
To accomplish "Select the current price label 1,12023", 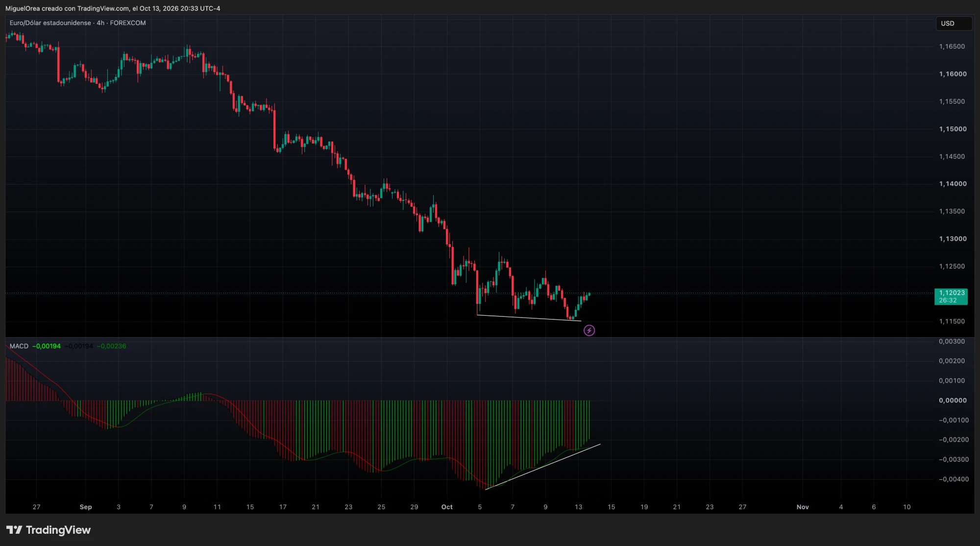I will pos(951,297).
